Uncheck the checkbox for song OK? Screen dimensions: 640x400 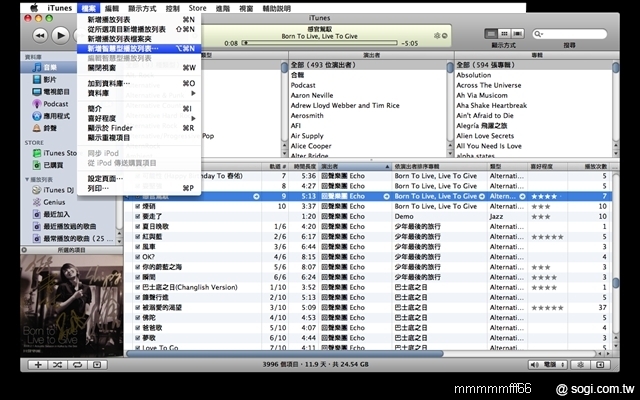(x=138, y=255)
